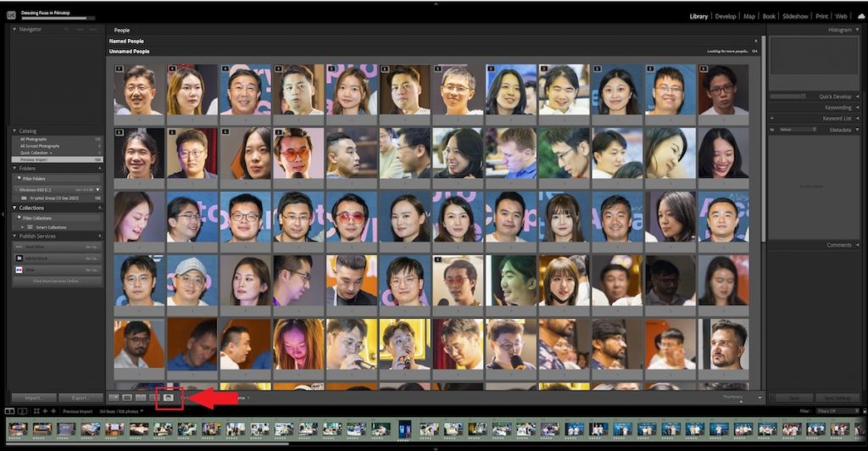Collapse the Publish Services panel
The width and height of the screenshot is (868, 451).
click(14, 236)
